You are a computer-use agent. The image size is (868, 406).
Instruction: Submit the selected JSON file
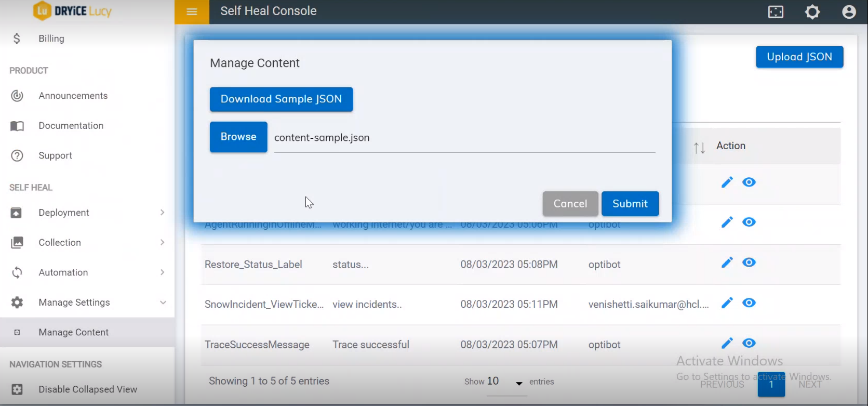pyautogui.click(x=630, y=204)
